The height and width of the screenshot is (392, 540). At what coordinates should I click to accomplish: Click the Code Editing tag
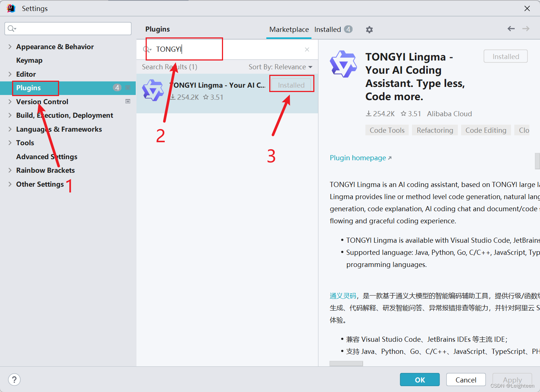tap(486, 130)
